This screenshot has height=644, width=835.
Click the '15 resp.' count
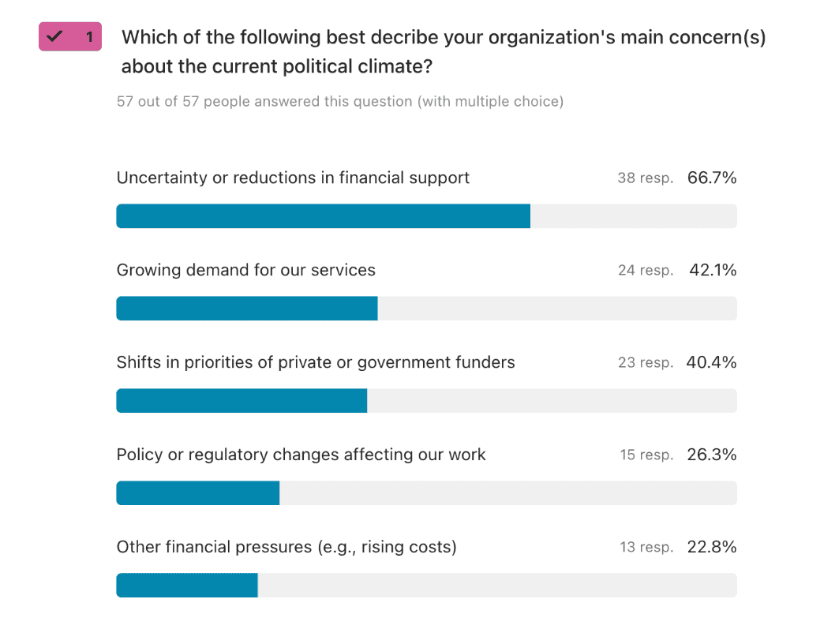[x=646, y=455]
